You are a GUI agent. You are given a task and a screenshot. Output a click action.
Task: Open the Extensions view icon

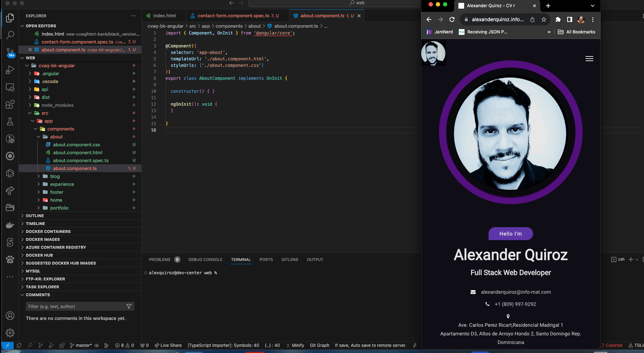pyautogui.click(x=10, y=104)
